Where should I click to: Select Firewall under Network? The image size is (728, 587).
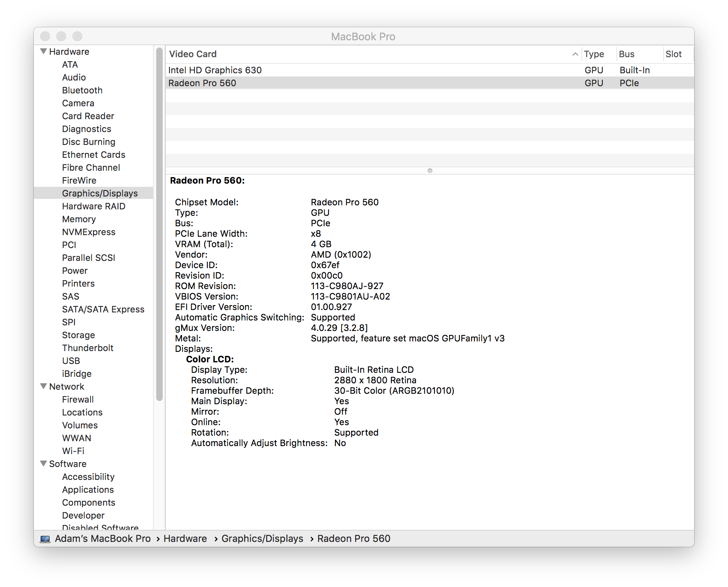[78, 399]
